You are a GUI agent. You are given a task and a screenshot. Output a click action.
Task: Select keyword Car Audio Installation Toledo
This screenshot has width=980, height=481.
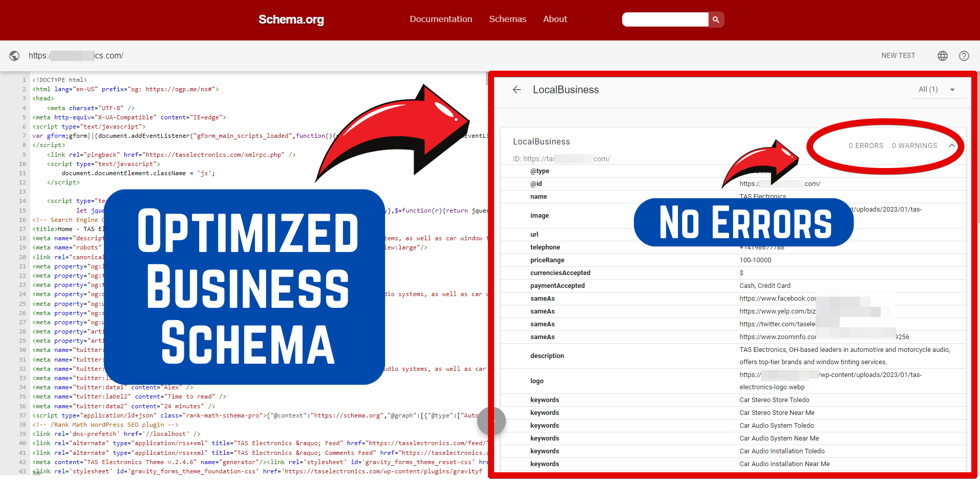tap(782, 451)
